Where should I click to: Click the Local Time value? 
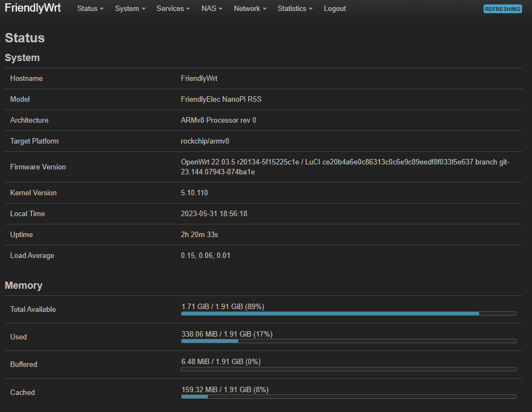click(213, 214)
